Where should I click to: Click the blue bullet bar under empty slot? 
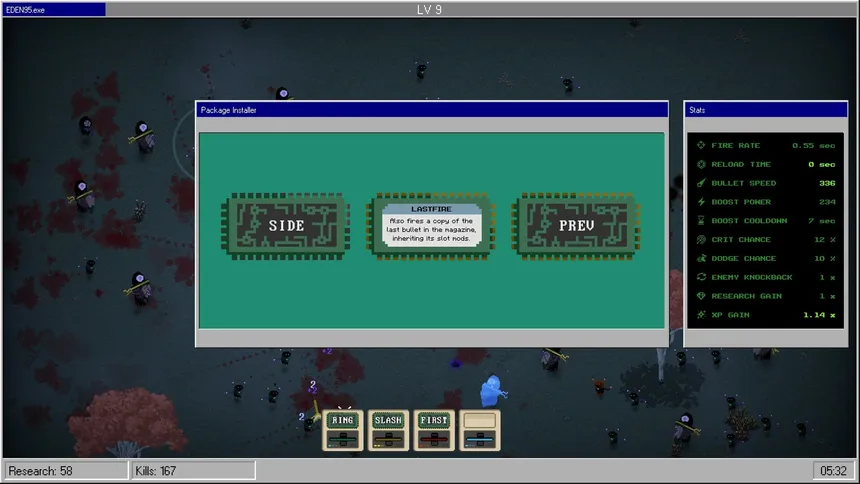[479, 439]
